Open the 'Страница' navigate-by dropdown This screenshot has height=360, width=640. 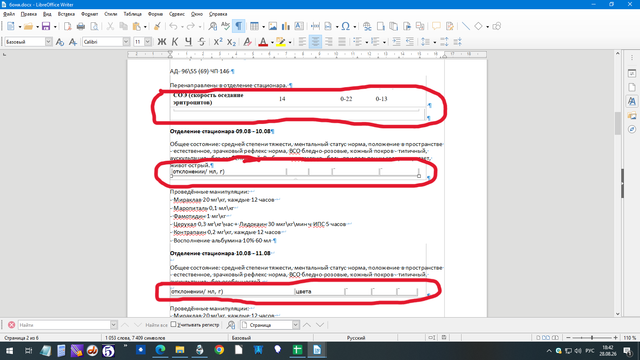296,325
